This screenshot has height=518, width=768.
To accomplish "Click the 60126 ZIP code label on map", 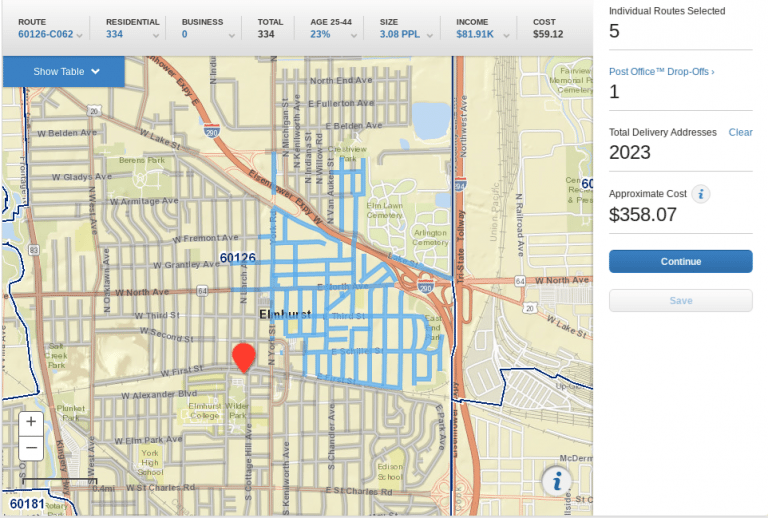I will pos(237,258).
